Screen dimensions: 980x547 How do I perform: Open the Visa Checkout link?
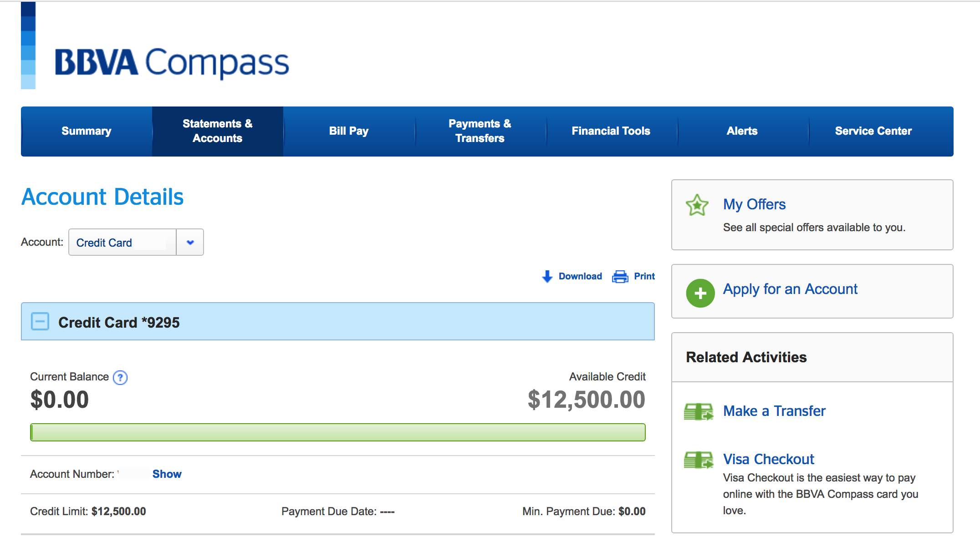coord(769,459)
